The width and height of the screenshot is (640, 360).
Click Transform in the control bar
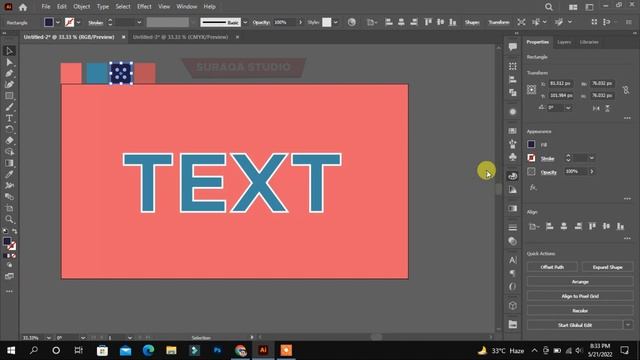coord(499,22)
